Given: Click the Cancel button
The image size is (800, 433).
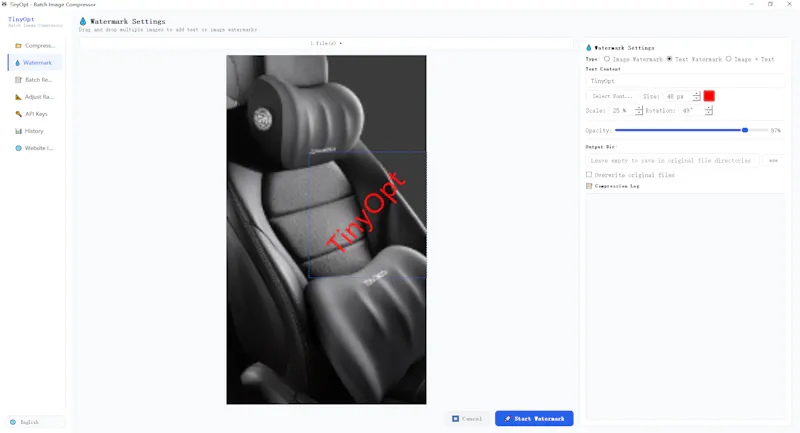Looking at the screenshot, I should (x=467, y=419).
